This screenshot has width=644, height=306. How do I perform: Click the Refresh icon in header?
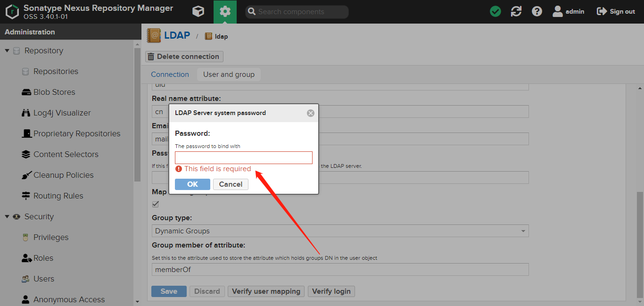[516, 11]
